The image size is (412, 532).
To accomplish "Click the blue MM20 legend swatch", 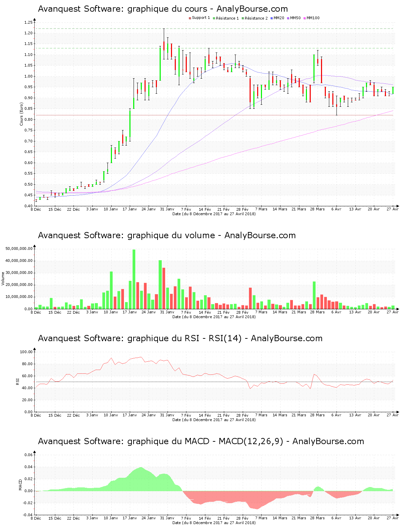I will pos(272,18).
